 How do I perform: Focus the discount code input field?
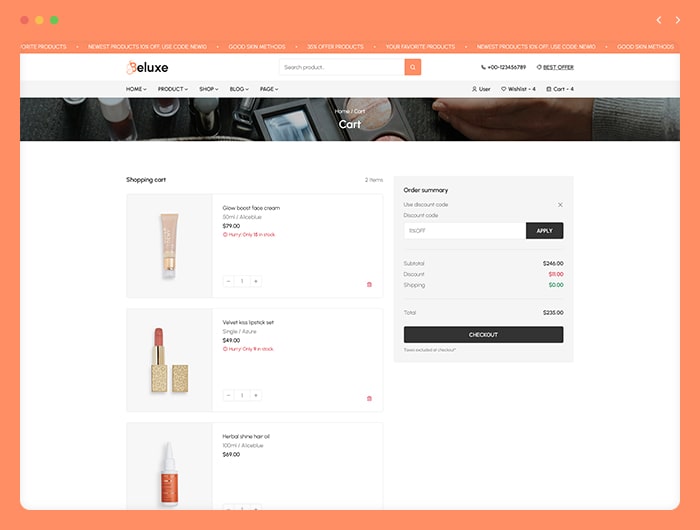pyautogui.click(x=465, y=230)
